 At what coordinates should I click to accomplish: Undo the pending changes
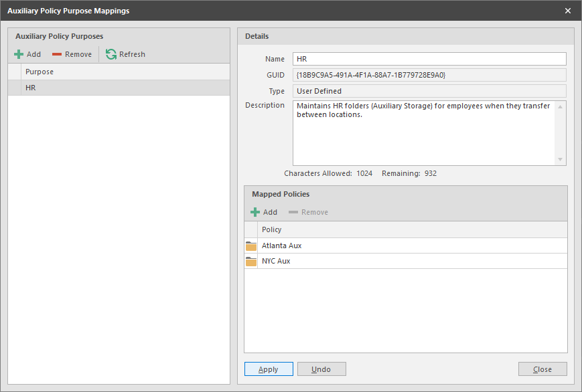(321, 369)
